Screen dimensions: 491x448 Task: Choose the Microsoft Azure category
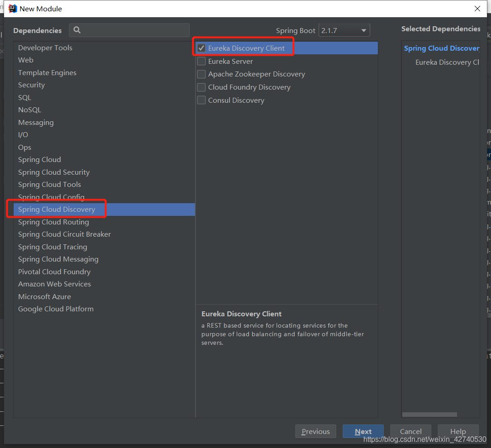pos(104,296)
